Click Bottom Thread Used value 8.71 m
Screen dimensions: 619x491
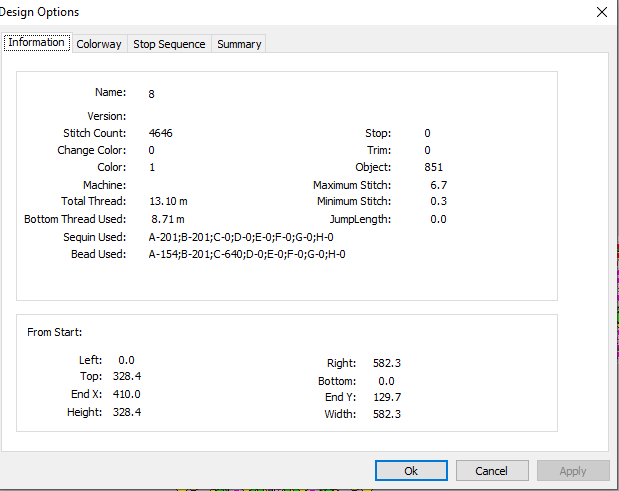[168, 219]
